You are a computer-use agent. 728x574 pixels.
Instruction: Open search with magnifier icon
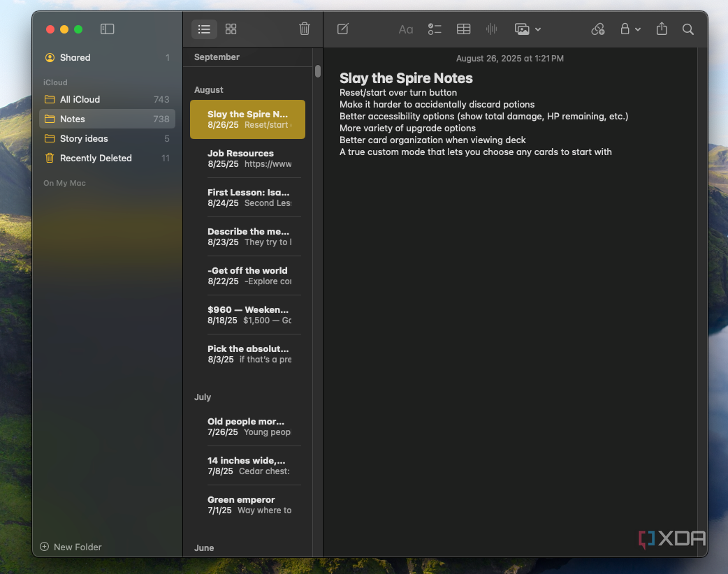point(688,29)
